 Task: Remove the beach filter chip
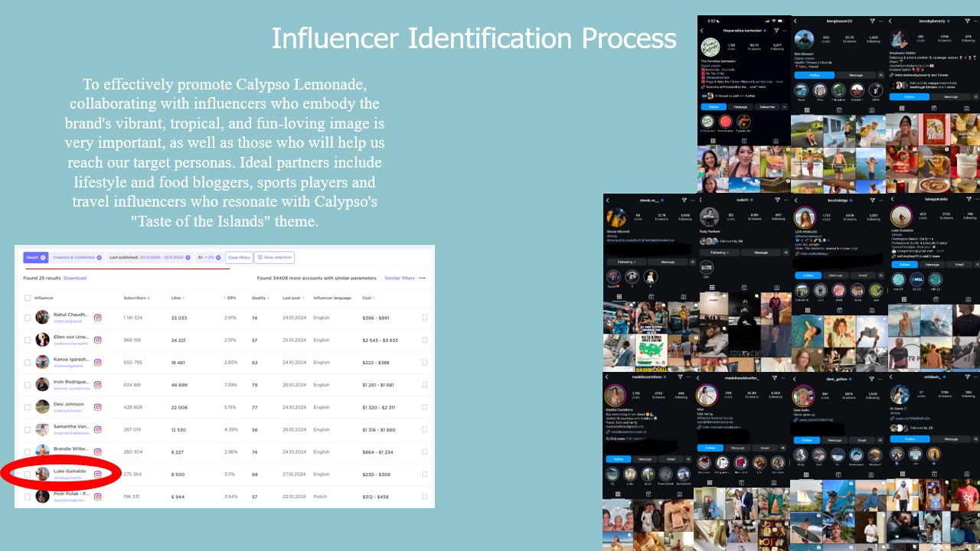pyautogui.click(x=43, y=257)
